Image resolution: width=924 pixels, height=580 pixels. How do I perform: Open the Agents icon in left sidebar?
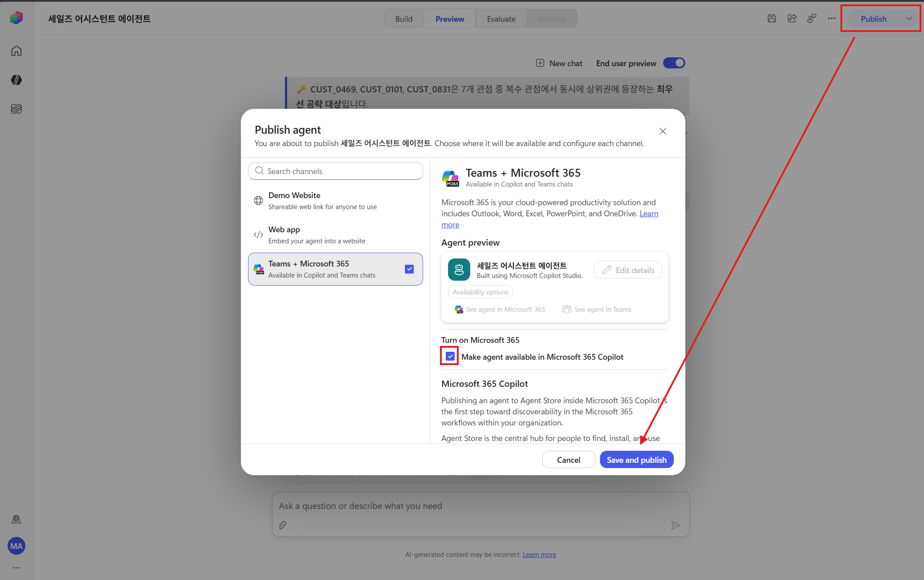[16, 80]
